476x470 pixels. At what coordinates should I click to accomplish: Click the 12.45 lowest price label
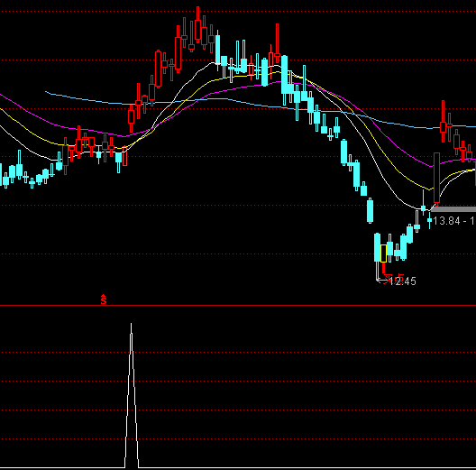tap(403, 281)
